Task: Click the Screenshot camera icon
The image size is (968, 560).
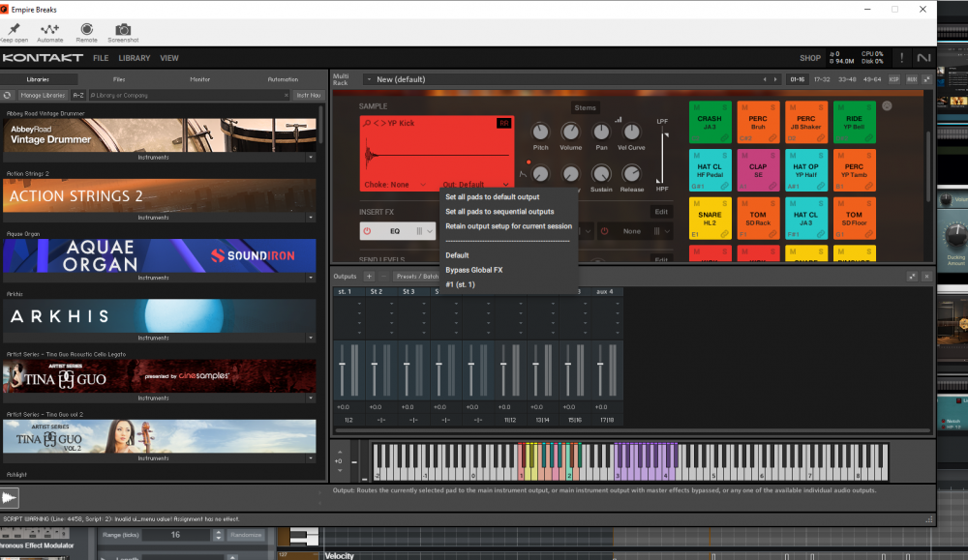Action: 123,30
